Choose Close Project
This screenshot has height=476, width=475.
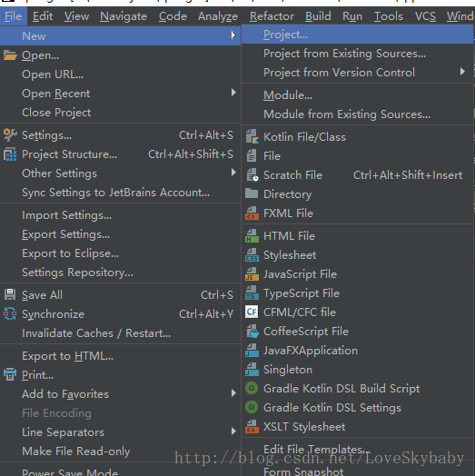point(120,113)
